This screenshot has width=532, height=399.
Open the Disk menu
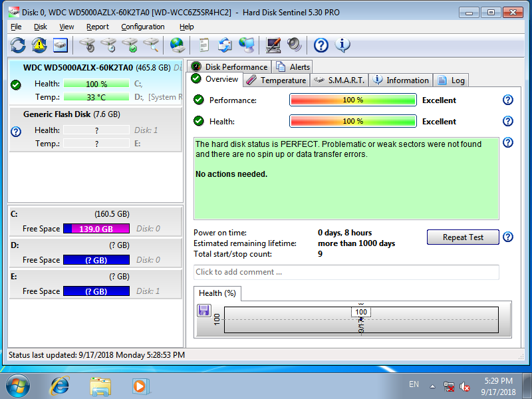coord(41,27)
